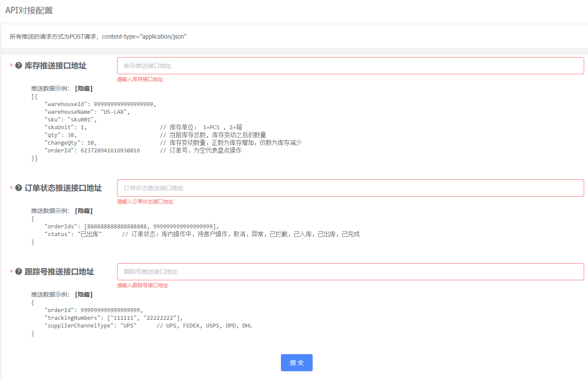Click the 请输入库存接口地址 error message
The image size is (588, 379).
[140, 79]
